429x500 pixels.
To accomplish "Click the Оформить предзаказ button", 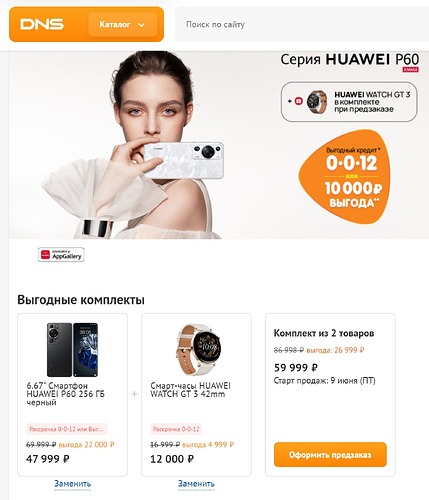I will pos(330,455).
